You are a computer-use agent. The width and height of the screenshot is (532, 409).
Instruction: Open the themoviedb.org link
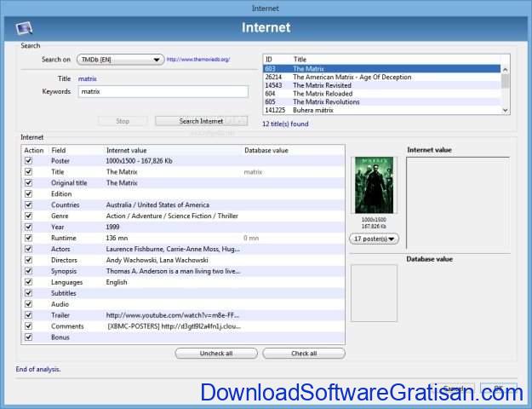click(x=200, y=60)
